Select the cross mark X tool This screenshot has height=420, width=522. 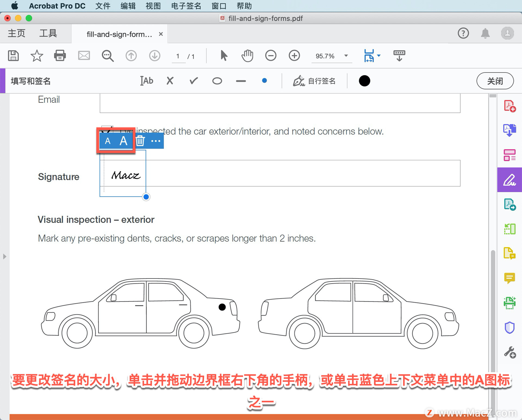point(170,81)
